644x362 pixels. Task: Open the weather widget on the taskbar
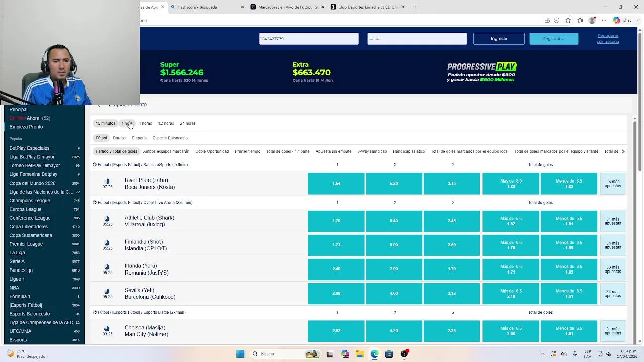coord(24,354)
